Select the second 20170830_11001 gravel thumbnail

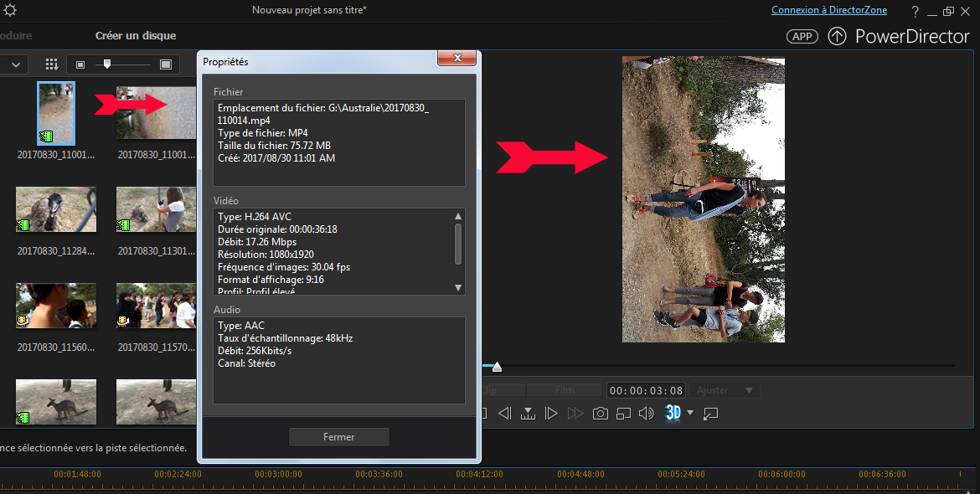[156, 113]
